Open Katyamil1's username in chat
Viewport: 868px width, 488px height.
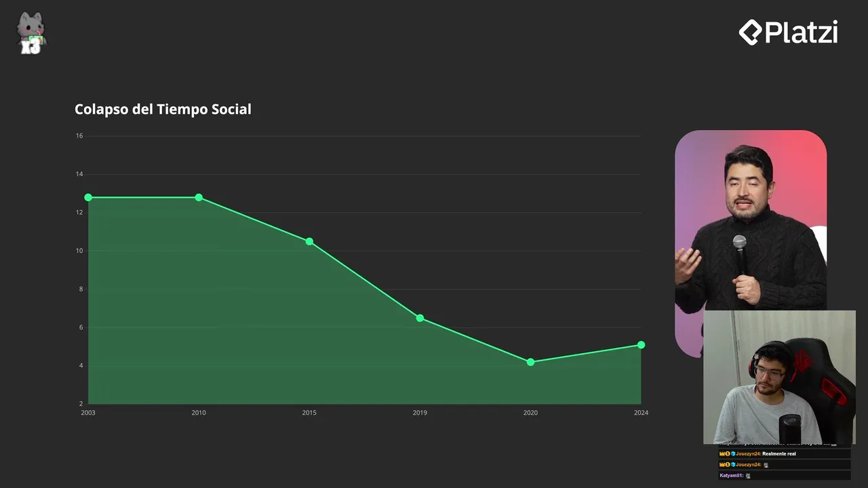tap(731, 476)
